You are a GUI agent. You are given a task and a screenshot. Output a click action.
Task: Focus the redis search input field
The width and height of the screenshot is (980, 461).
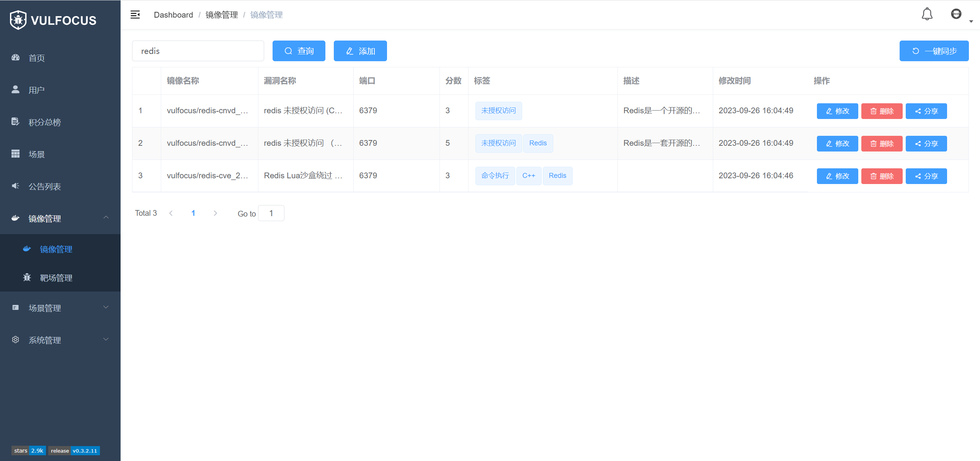coord(198,51)
